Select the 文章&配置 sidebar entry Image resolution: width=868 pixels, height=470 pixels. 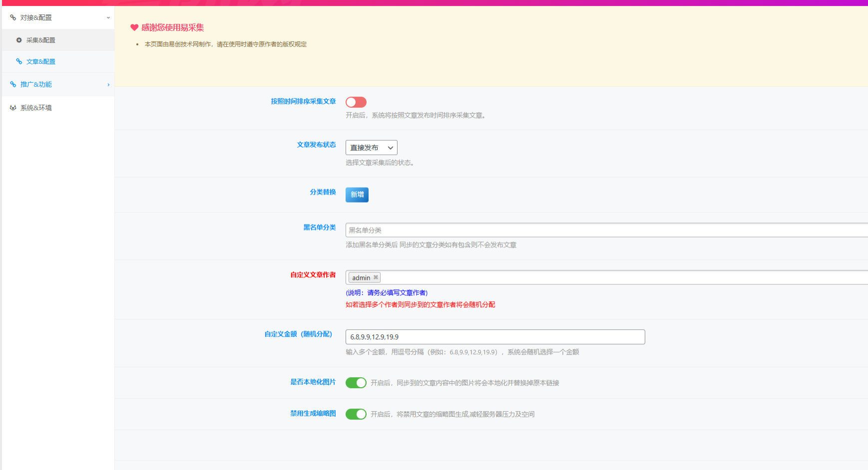pyautogui.click(x=41, y=61)
